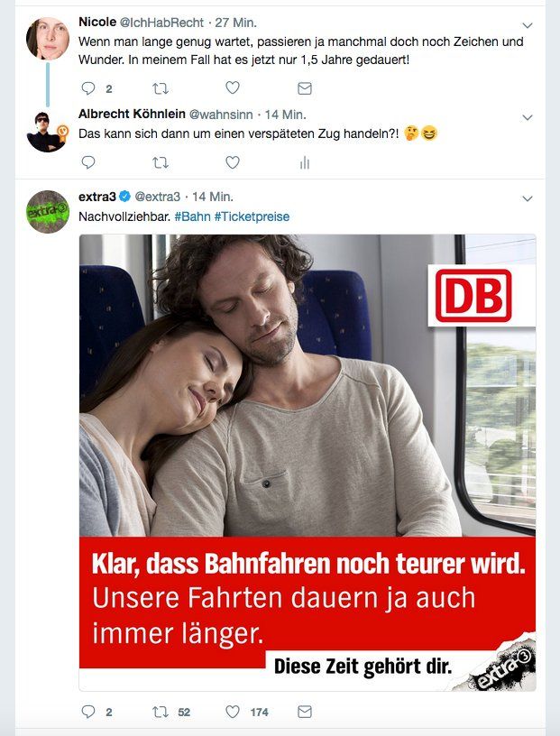The width and height of the screenshot is (560, 736).
Task: Open the extra3 profile avatar
Action: coord(48,212)
